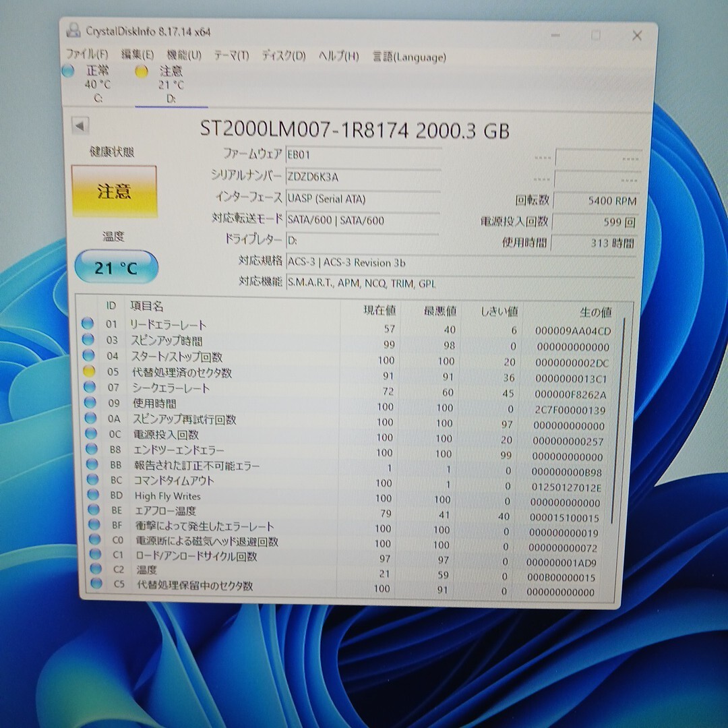Click the yellow caution icon of row 05
728x728 pixels.
click(x=89, y=371)
